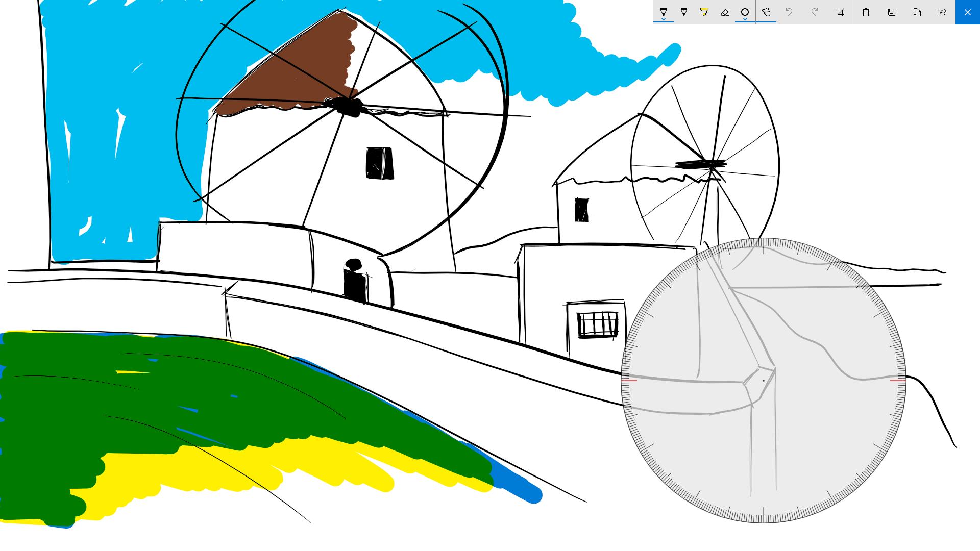
Task: Click the gridded window on right building
Action: tap(598, 324)
